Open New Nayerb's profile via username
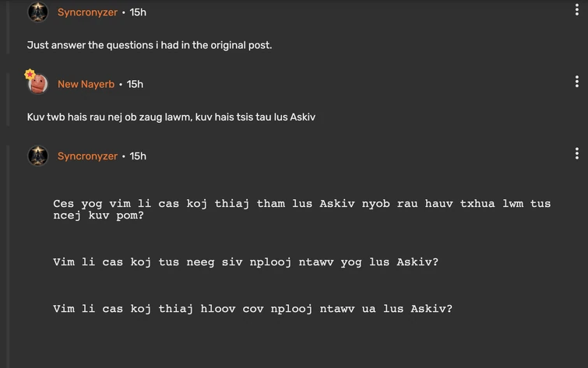This screenshot has height=368, width=588. [x=86, y=84]
